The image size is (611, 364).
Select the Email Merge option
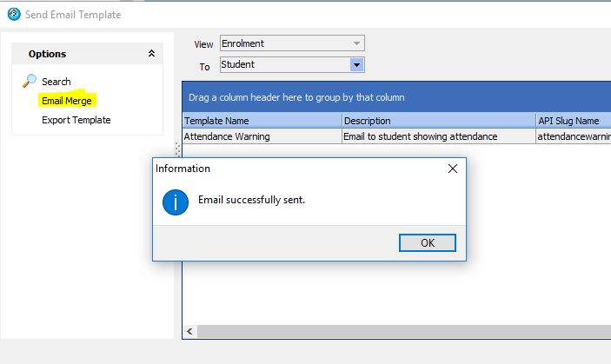point(67,101)
